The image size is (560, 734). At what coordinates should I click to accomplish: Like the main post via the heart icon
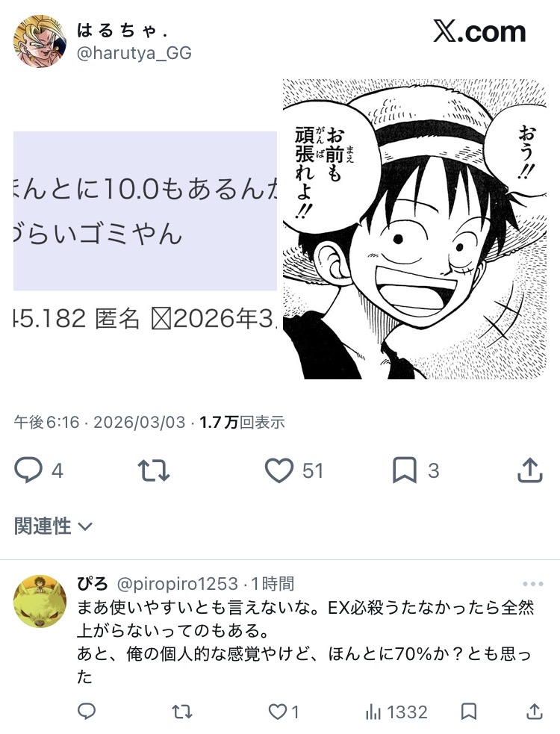[279, 470]
